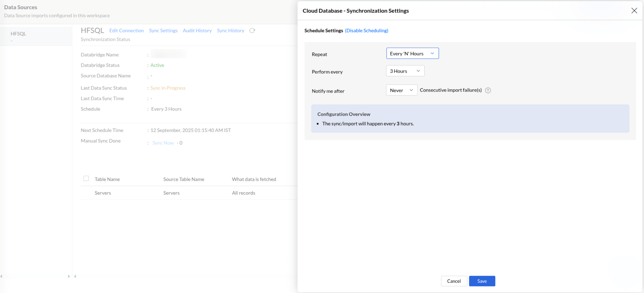Toggle the select-all tables checkbox

pyautogui.click(x=86, y=178)
